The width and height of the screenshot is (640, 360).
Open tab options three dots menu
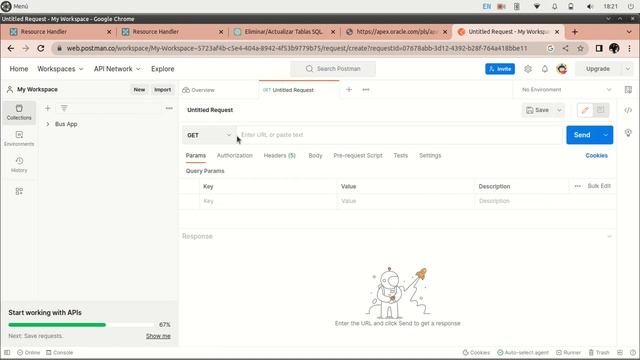click(x=366, y=90)
